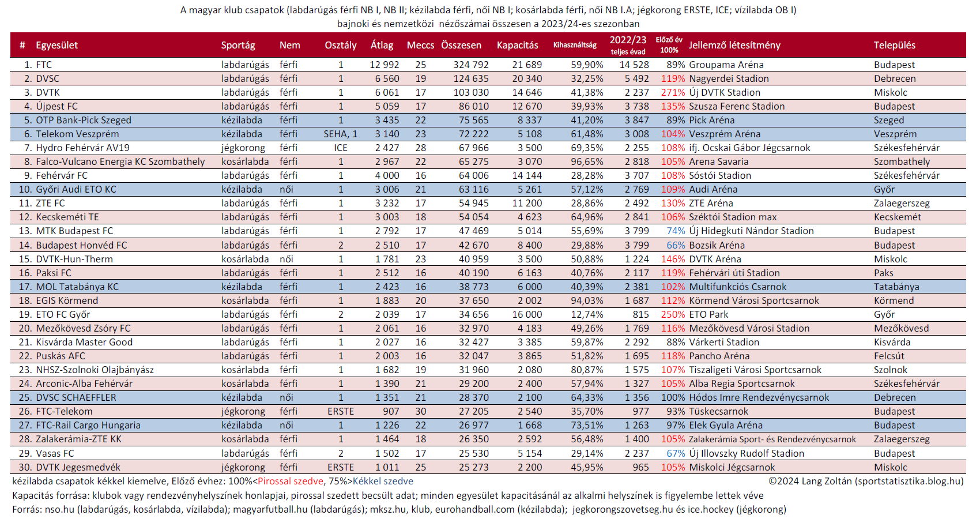Viewport: 980px width, 519px height.
Task: Click the Átlag column header
Action: point(382,45)
